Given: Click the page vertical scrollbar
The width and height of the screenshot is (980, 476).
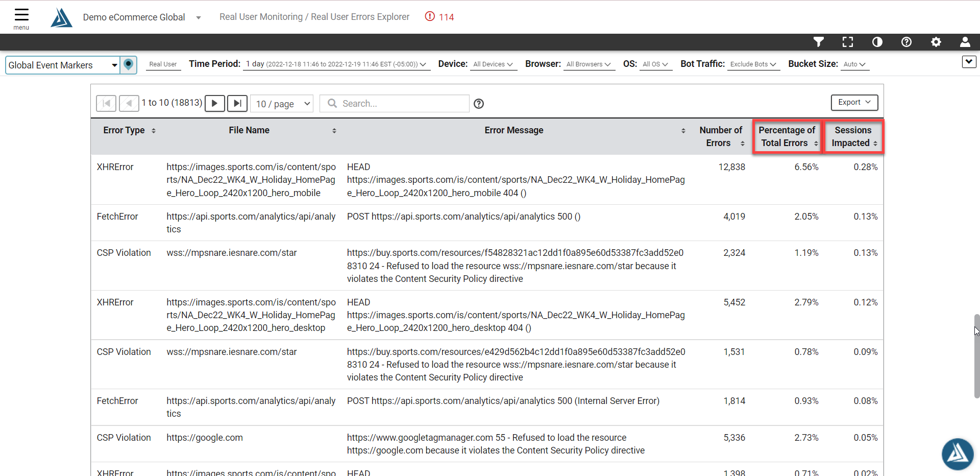Looking at the screenshot, I should (976, 356).
